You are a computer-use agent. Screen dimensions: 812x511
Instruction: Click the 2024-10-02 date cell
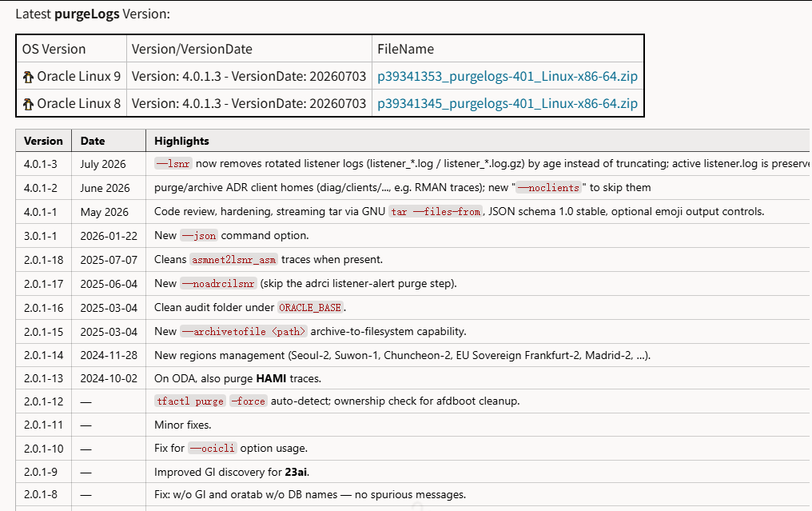click(109, 378)
